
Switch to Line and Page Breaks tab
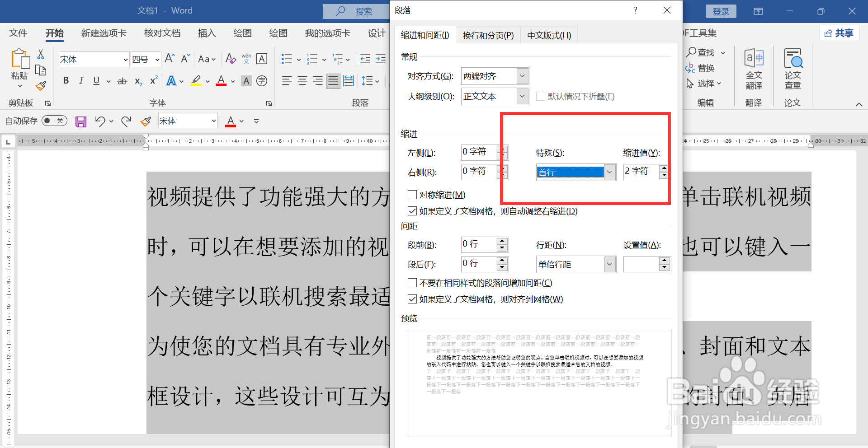pos(488,35)
